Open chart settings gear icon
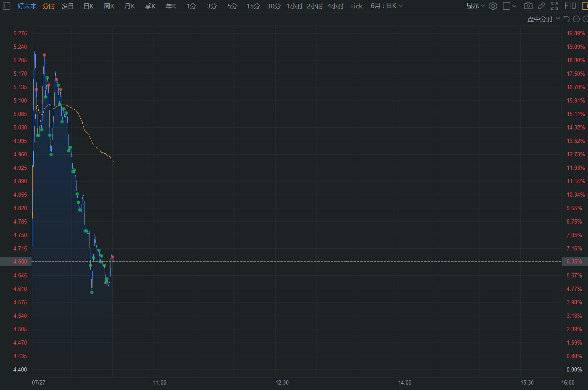This screenshot has width=588, height=390. (x=493, y=6)
